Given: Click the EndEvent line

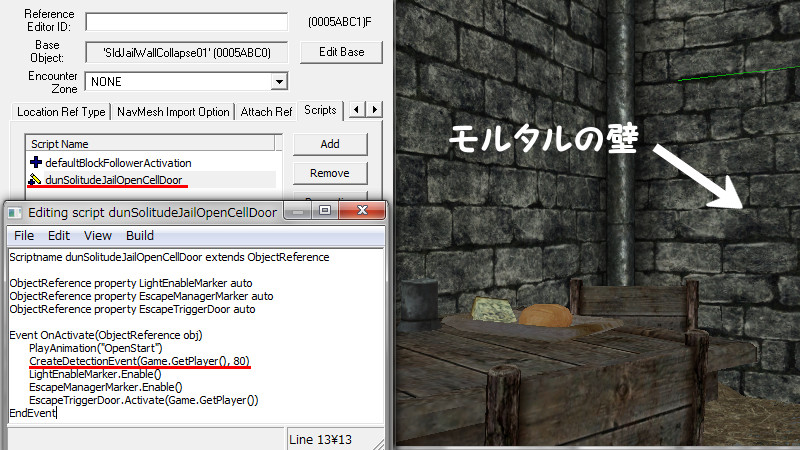Looking at the screenshot, I should click(x=32, y=413).
